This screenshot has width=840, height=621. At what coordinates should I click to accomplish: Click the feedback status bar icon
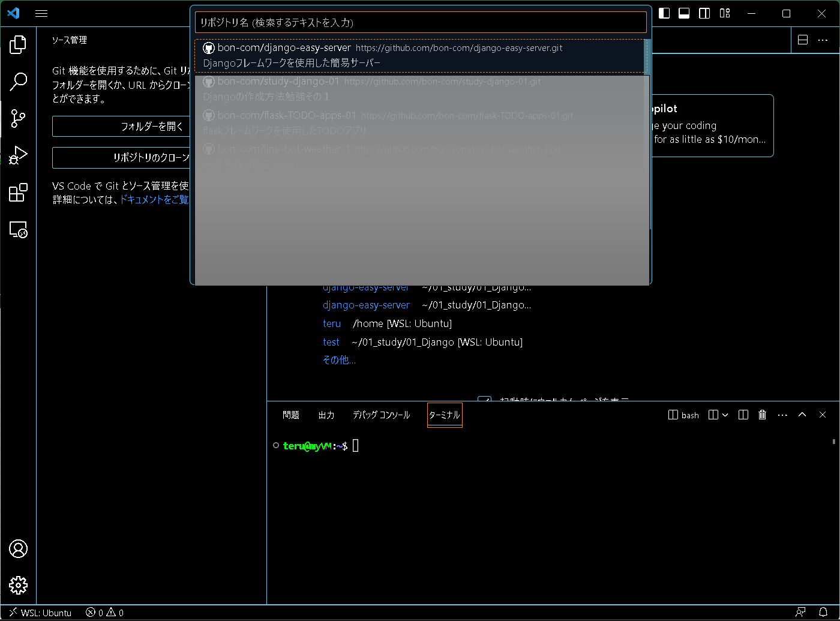click(x=800, y=613)
